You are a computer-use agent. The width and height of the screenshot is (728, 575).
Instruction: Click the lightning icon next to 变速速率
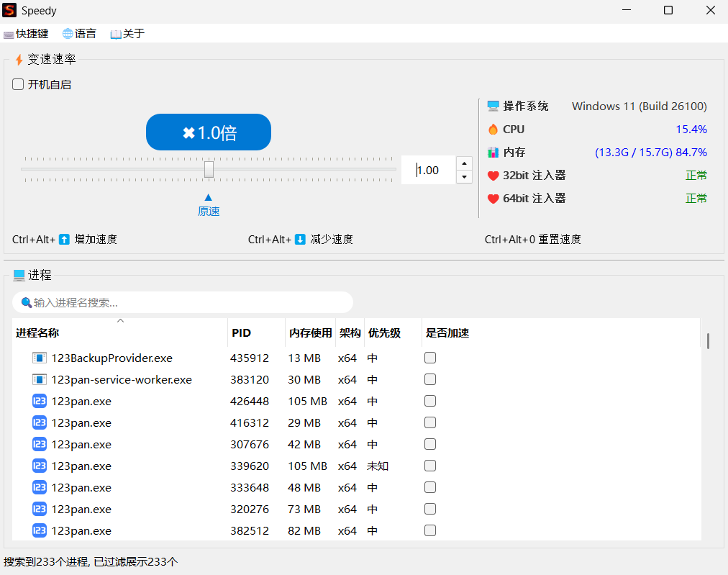(x=18, y=59)
